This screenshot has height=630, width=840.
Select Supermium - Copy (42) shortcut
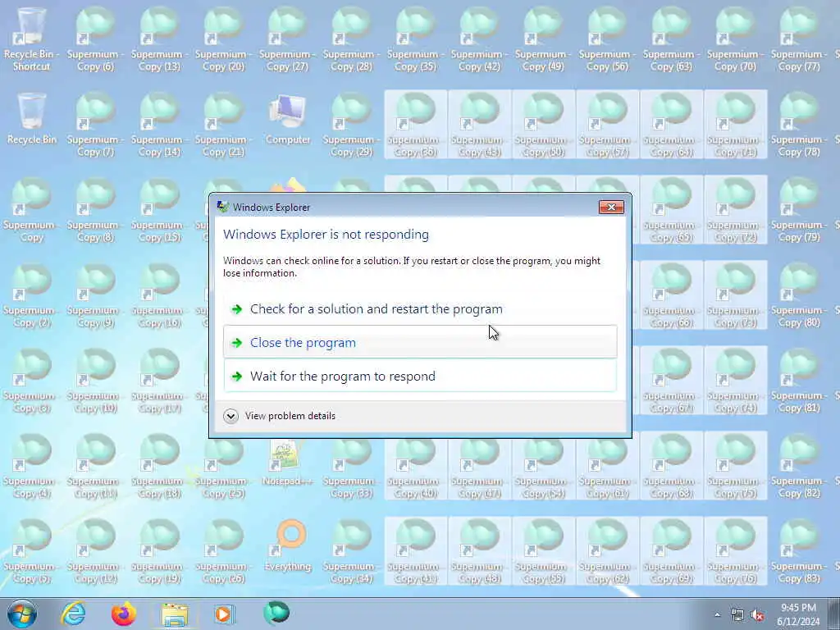point(479,39)
